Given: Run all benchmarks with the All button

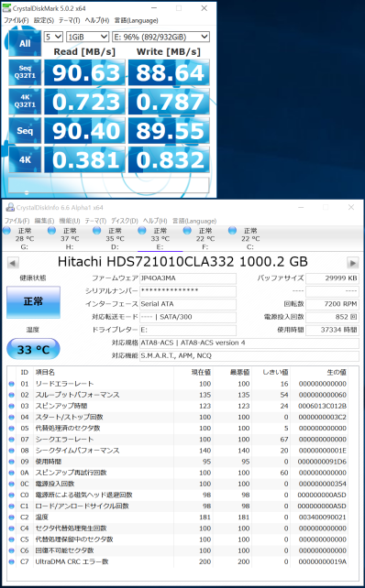Looking at the screenshot, I should [25, 43].
